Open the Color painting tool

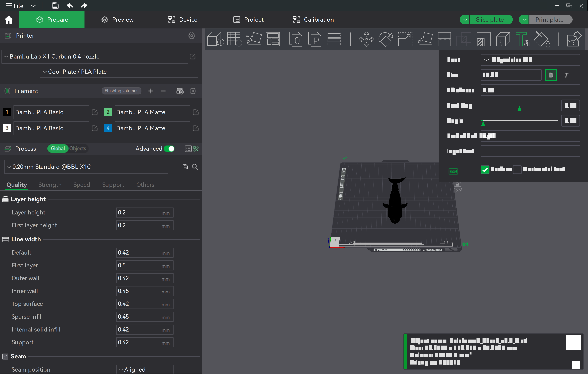(x=542, y=39)
